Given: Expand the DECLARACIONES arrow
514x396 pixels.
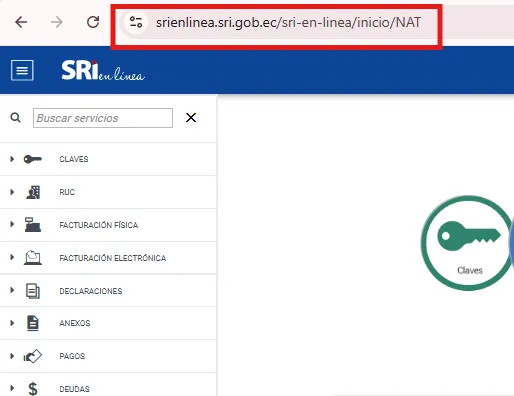Looking at the screenshot, I should coord(12,290).
